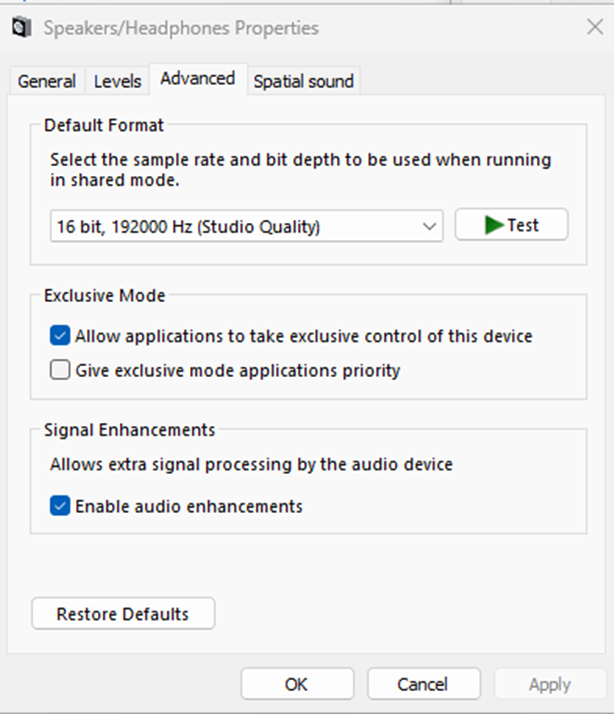This screenshot has width=614, height=714.
Task: Go to the Spatial sound tab
Action: pos(303,82)
